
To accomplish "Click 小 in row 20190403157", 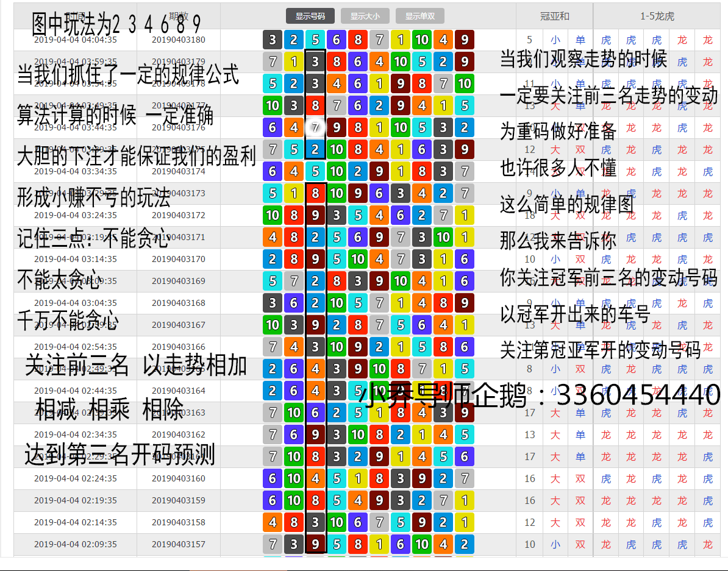I will (555, 544).
